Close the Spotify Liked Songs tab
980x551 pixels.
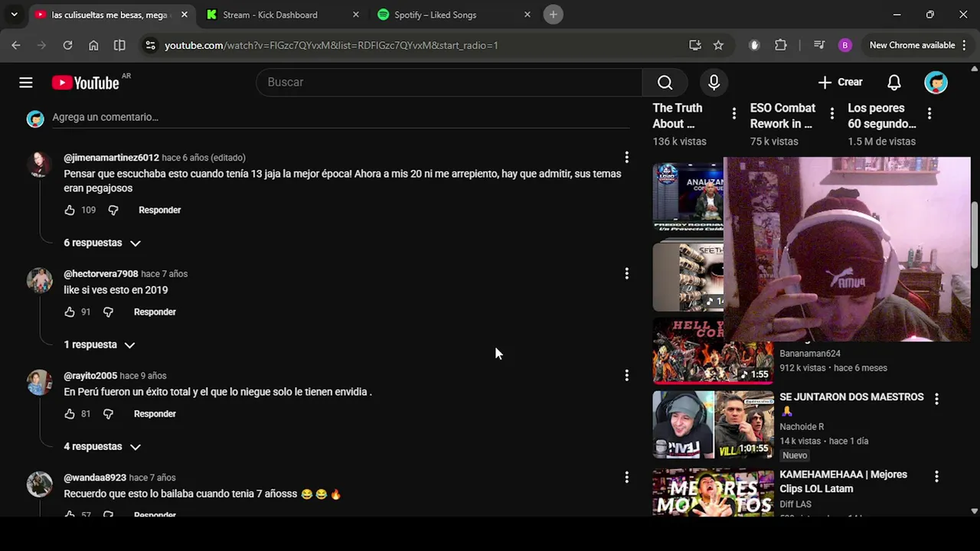coord(527,15)
